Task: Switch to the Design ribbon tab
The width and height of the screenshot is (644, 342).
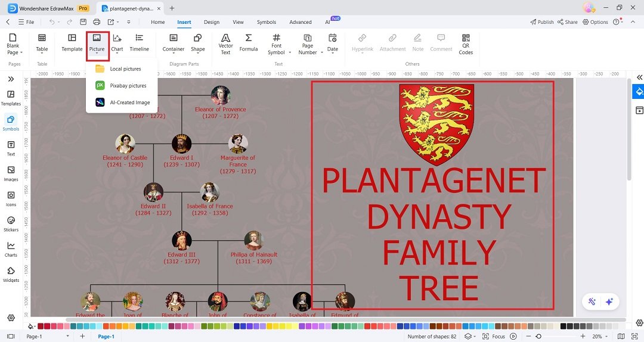Action: 212,22
